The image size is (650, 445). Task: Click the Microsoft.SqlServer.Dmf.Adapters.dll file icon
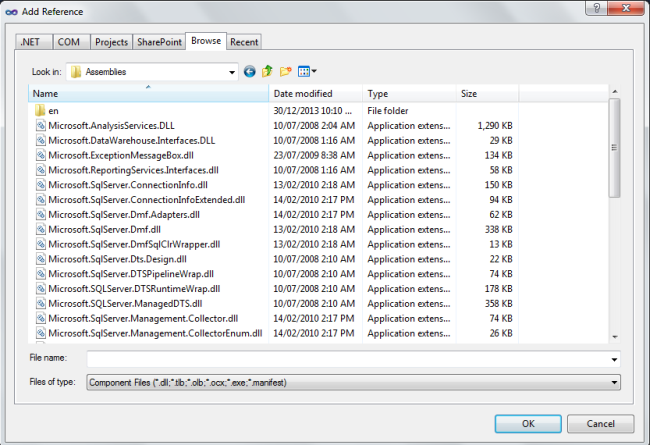(41, 214)
